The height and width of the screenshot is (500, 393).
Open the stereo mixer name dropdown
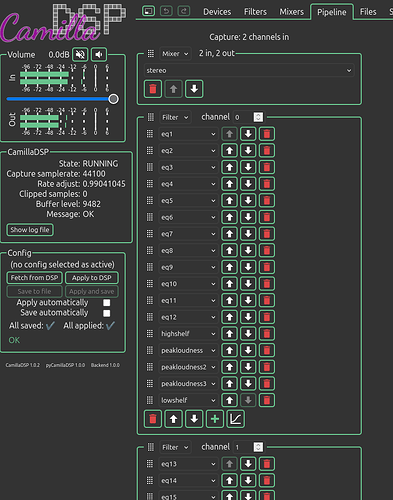[249, 70]
